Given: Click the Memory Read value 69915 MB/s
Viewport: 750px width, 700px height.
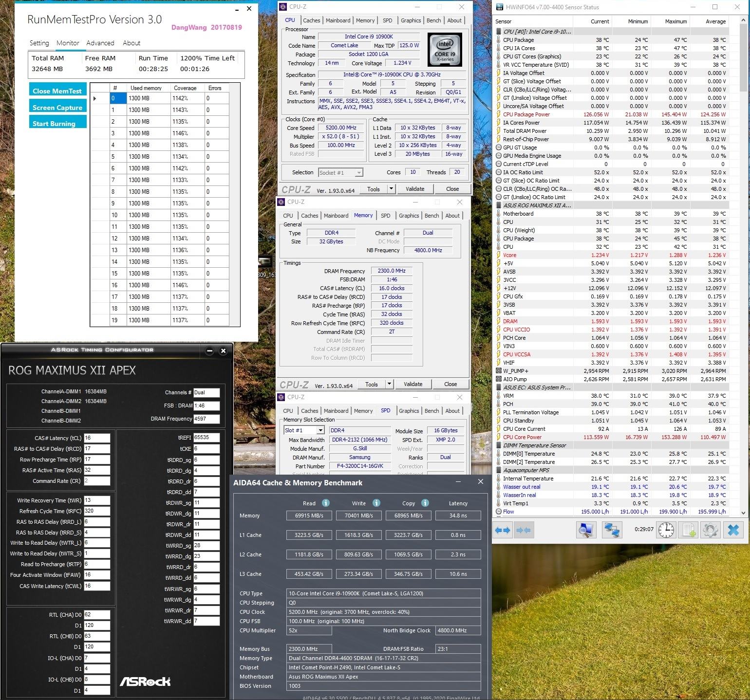Looking at the screenshot, I should [x=309, y=516].
